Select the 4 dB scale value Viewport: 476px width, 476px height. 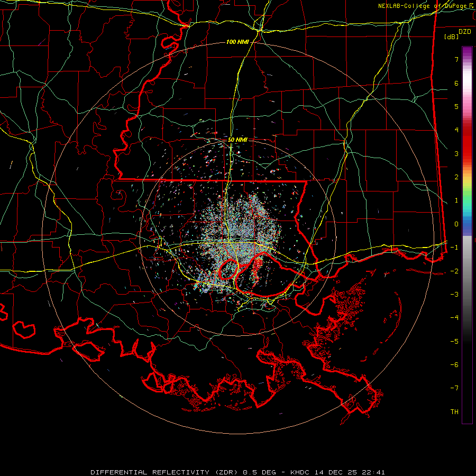pos(456,130)
